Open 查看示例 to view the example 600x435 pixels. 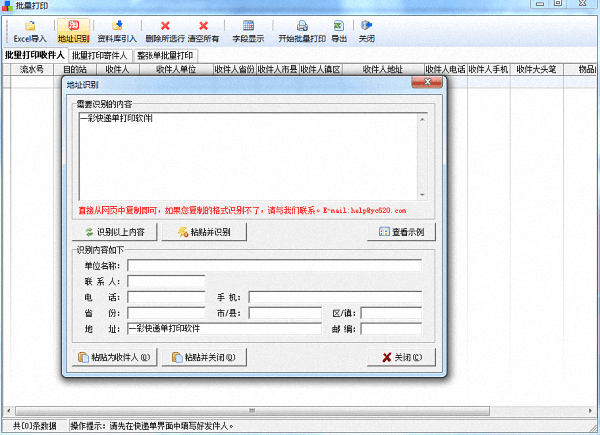401,232
